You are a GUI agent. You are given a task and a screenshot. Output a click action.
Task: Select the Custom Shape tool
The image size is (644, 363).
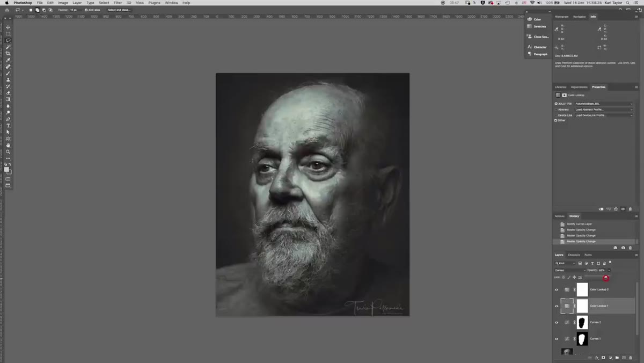[x=8, y=139]
